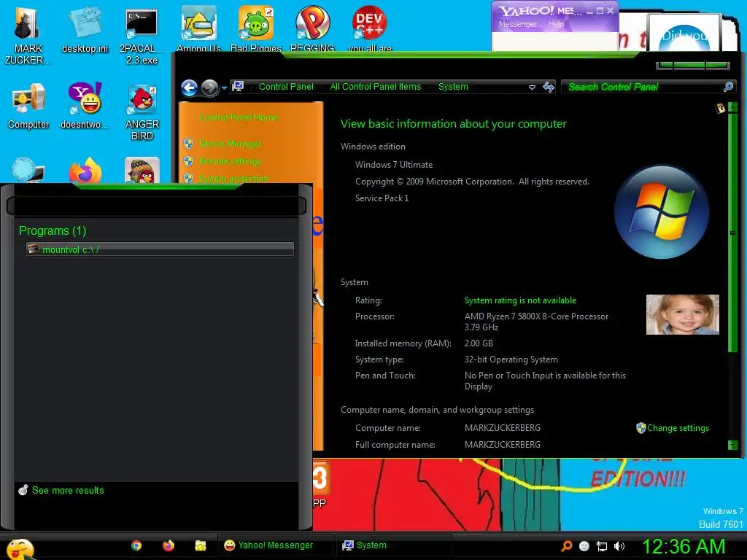Select PEGGING desktop shortcut

pyautogui.click(x=312, y=28)
